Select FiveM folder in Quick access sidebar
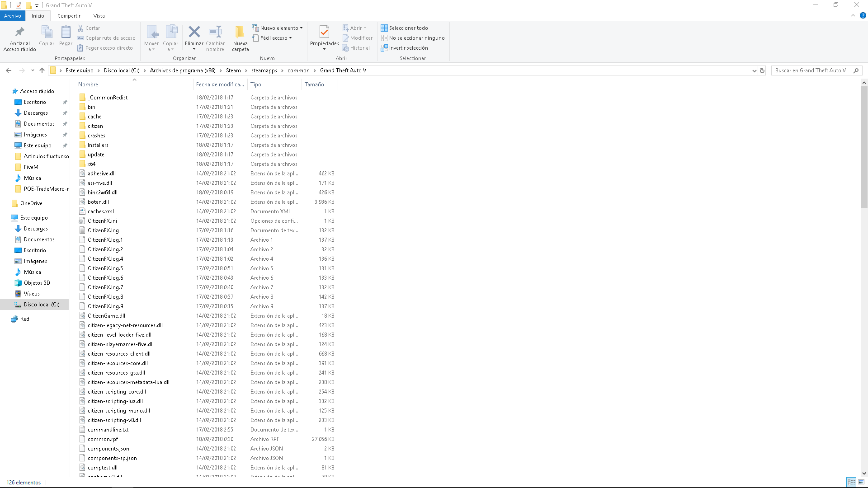 (x=31, y=167)
